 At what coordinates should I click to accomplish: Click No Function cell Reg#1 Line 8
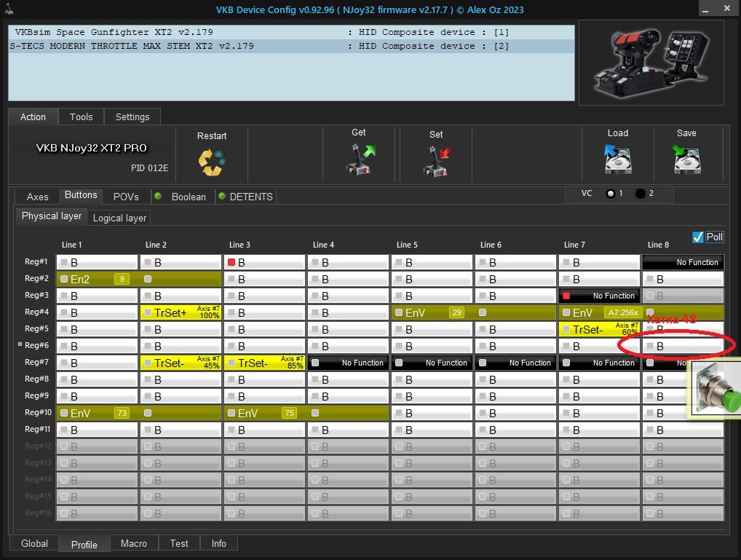683,262
